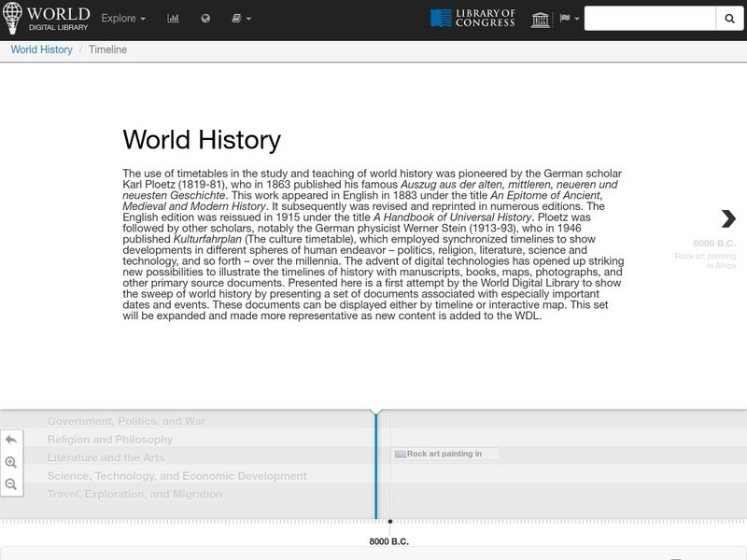The image size is (747, 560).
Task: Open the Explore dropdown menu
Action: 123,19
